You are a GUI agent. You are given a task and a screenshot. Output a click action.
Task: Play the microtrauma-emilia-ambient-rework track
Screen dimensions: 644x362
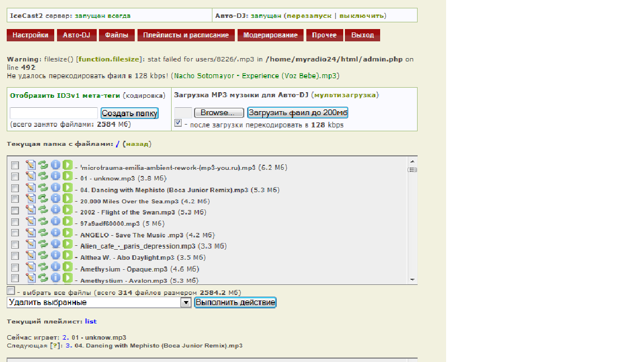coord(68,165)
